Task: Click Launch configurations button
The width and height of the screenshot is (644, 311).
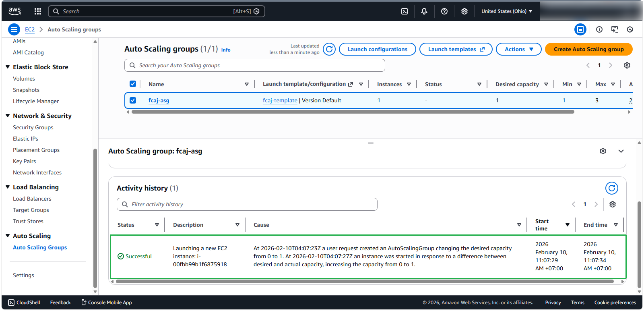Action: click(378, 49)
